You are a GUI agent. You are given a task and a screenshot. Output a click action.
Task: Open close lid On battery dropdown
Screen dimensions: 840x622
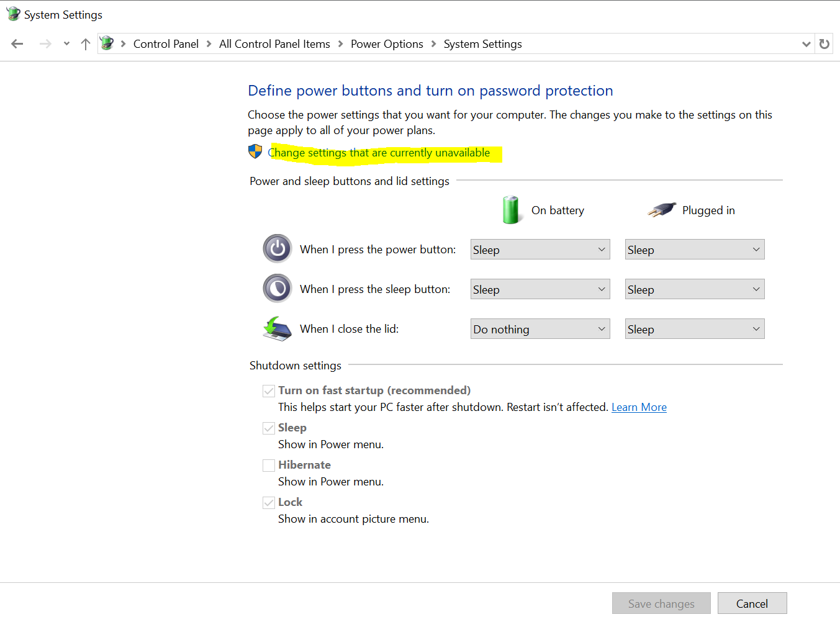540,329
